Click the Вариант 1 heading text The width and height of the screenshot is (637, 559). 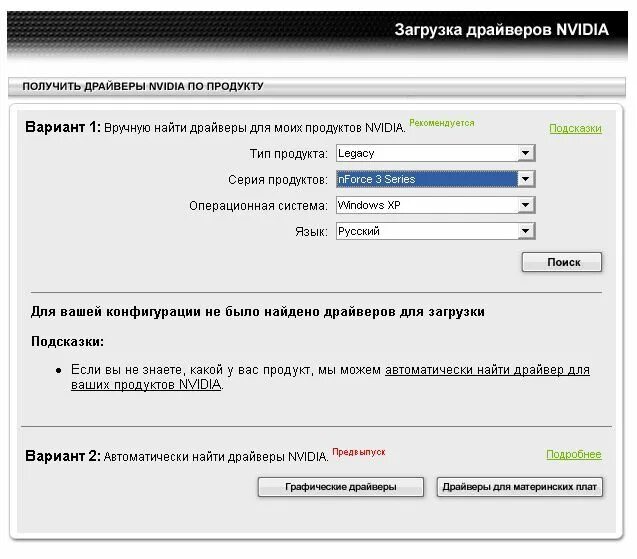[63, 127]
